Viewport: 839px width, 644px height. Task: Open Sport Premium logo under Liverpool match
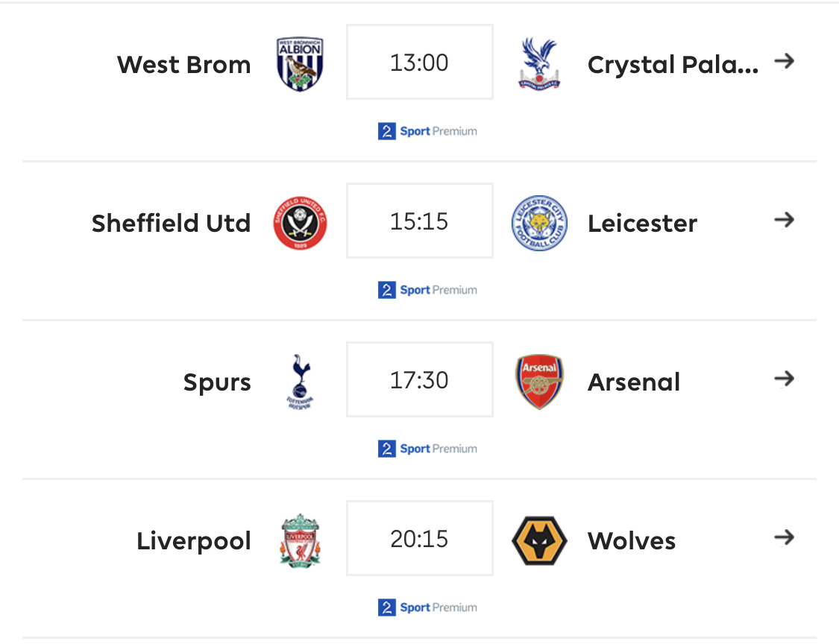tap(427, 607)
